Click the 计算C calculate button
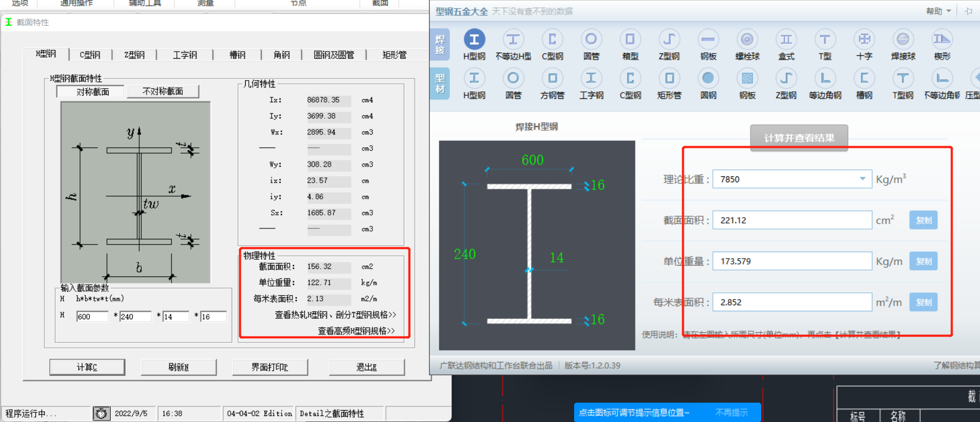 (x=87, y=367)
